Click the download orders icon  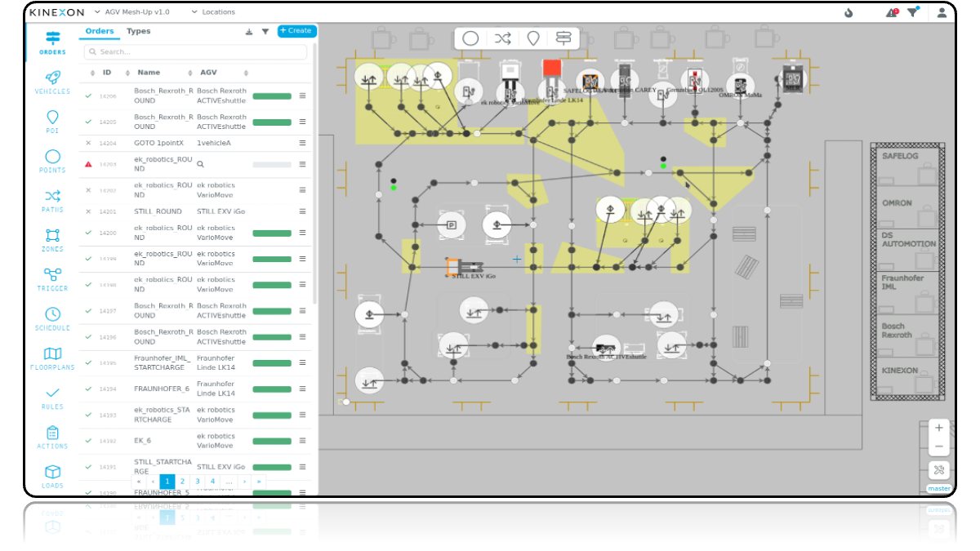pos(249,32)
